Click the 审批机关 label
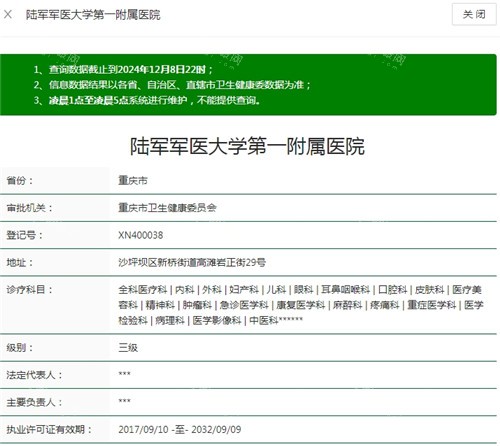The width and height of the screenshot is (500, 446). (x=29, y=208)
